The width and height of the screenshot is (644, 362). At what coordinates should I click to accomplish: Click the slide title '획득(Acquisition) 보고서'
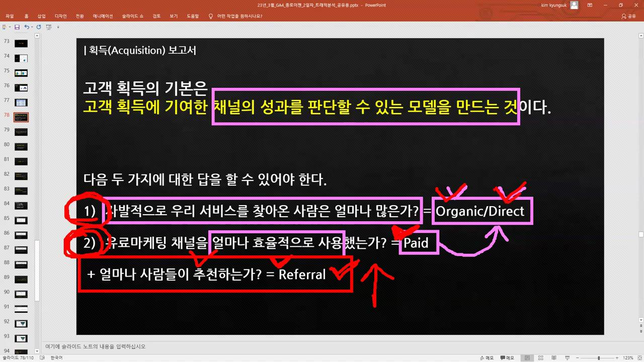click(x=142, y=50)
